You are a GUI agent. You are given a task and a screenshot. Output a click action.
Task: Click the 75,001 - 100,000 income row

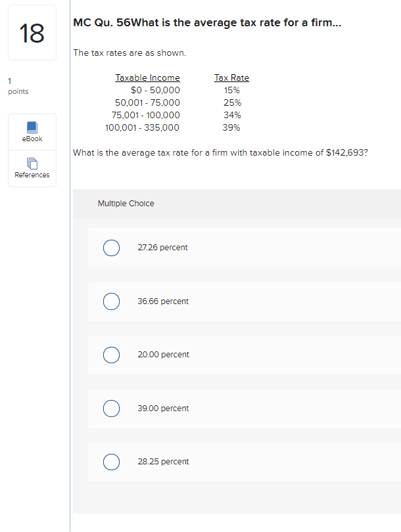[146, 115]
